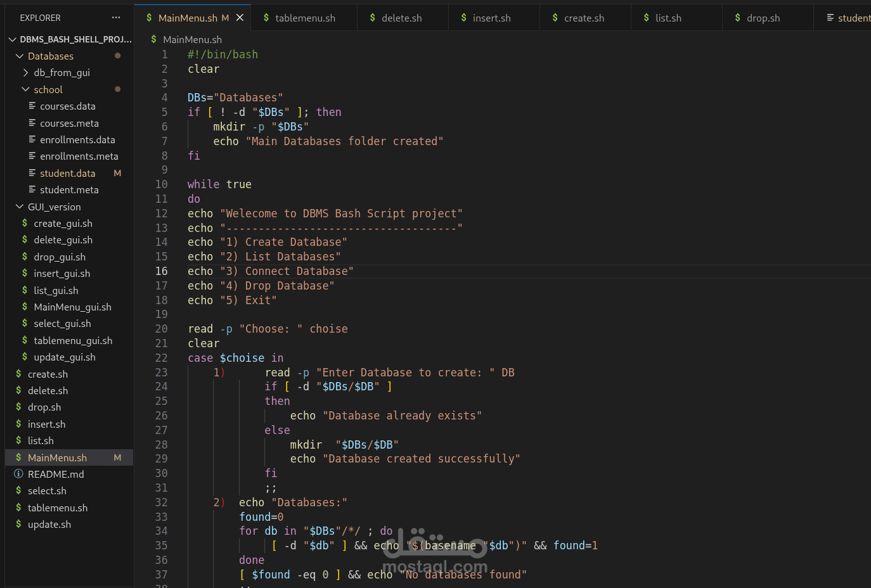
Task: Close the MainMenu.sh tab
Action: coord(240,18)
